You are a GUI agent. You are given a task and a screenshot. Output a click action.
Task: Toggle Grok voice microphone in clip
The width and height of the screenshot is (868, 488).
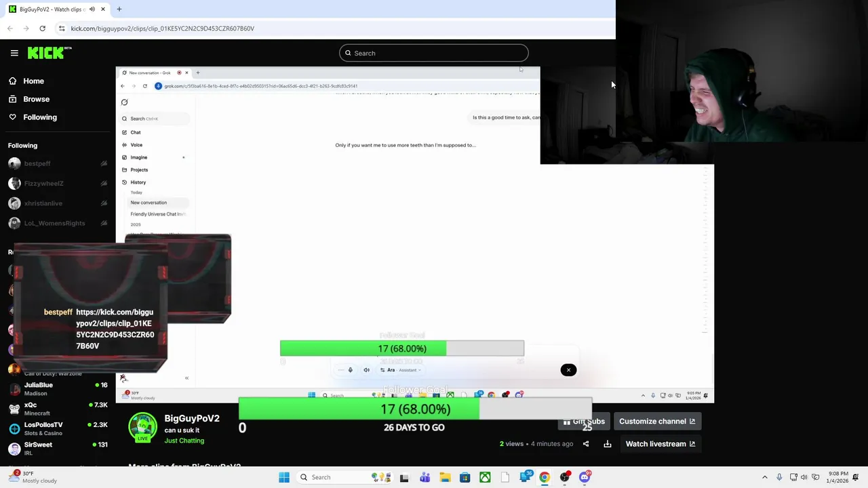click(x=351, y=370)
